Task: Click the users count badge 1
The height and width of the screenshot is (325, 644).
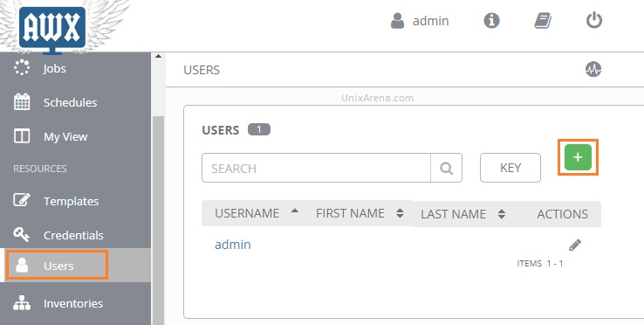Action: 259,129
